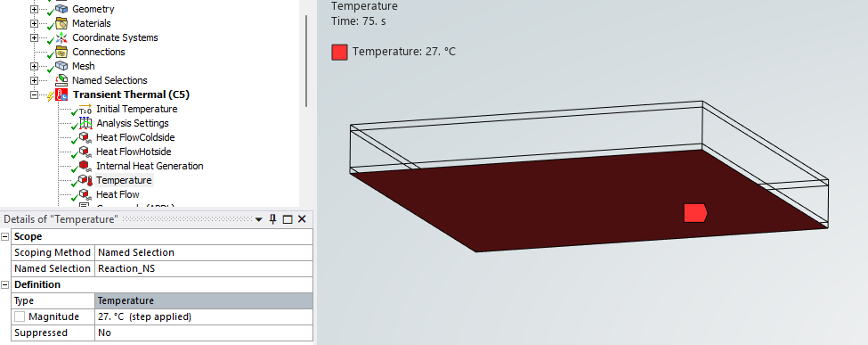
Task: Click the Named Selection field Reaction_NS
Action: (x=204, y=268)
